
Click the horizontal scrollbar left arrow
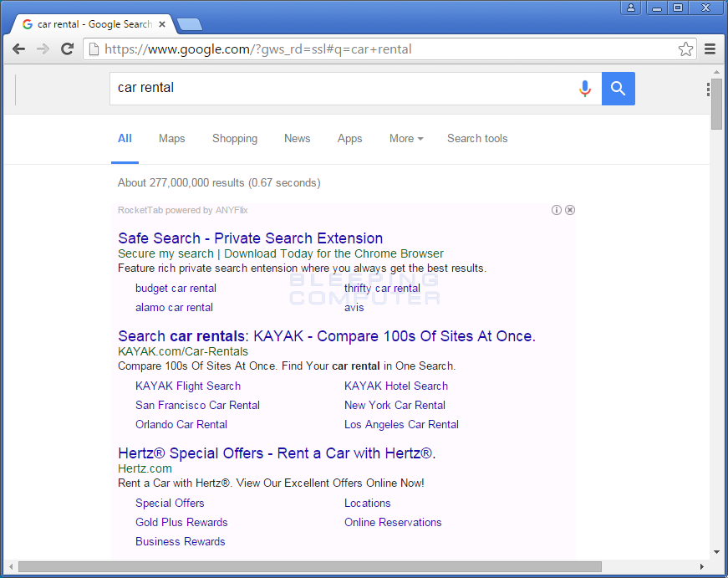click(x=11, y=567)
